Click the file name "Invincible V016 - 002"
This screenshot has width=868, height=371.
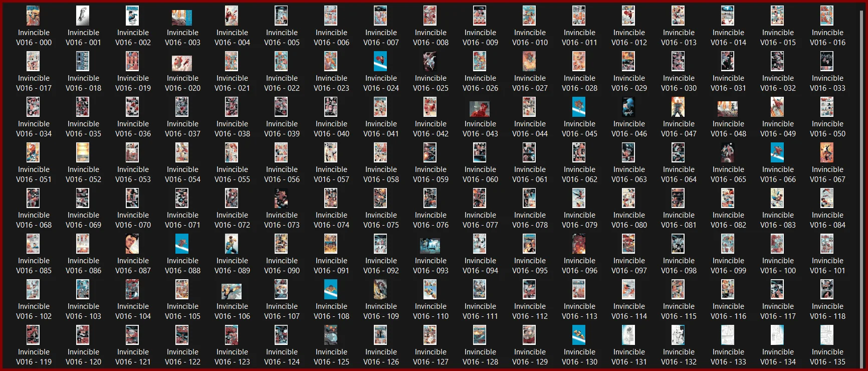[133, 38]
